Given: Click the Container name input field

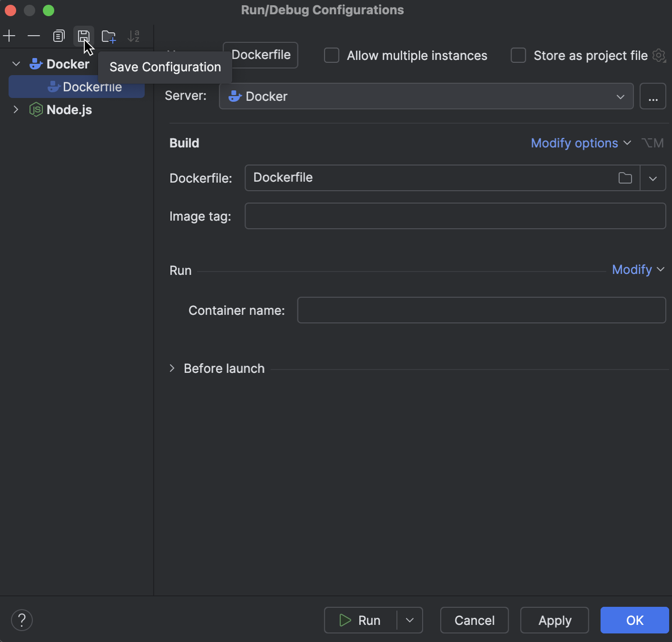Looking at the screenshot, I should pos(481,310).
